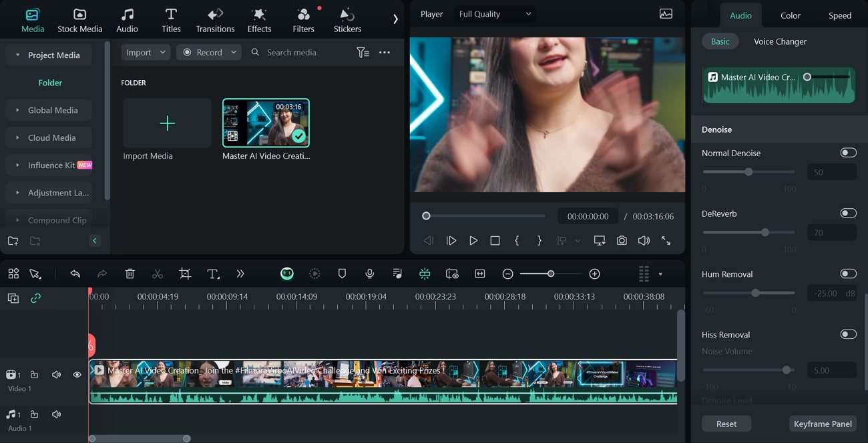Open the Record dropdown

pos(209,52)
